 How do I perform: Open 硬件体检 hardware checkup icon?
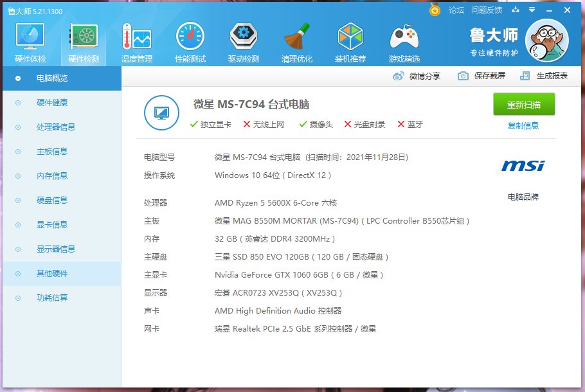30,37
